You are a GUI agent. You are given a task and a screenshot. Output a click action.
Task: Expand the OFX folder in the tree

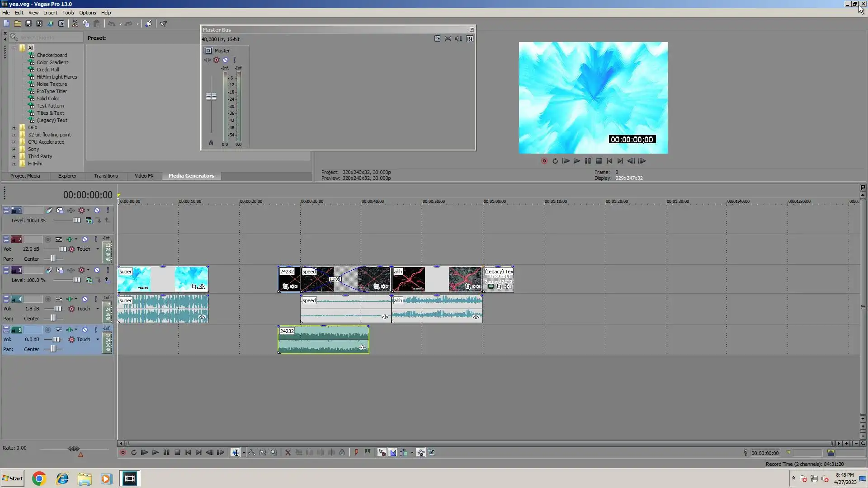point(14,128)
